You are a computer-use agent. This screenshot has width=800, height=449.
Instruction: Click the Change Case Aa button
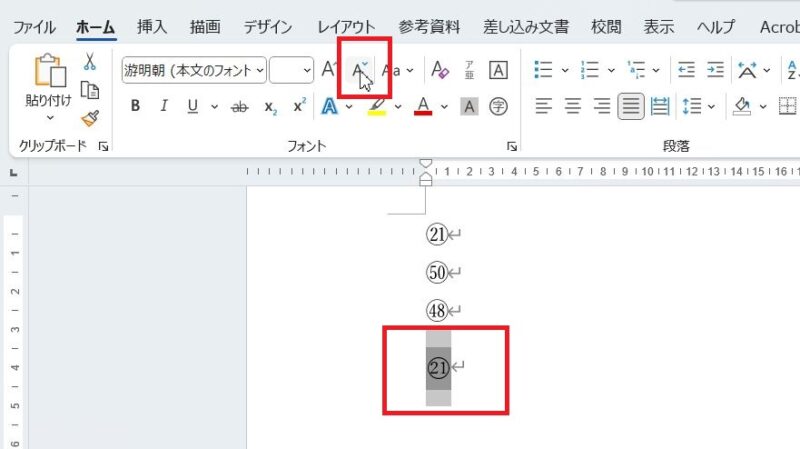(391, 70)
